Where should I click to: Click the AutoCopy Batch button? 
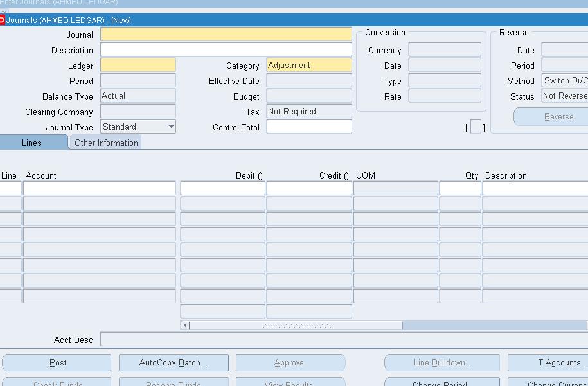(x=174, y=363)
